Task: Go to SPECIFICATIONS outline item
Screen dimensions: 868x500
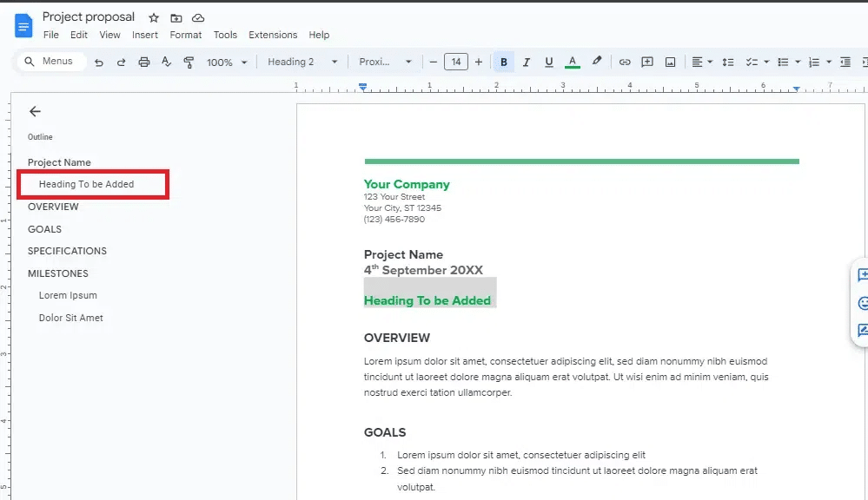Action: [67, 251]
